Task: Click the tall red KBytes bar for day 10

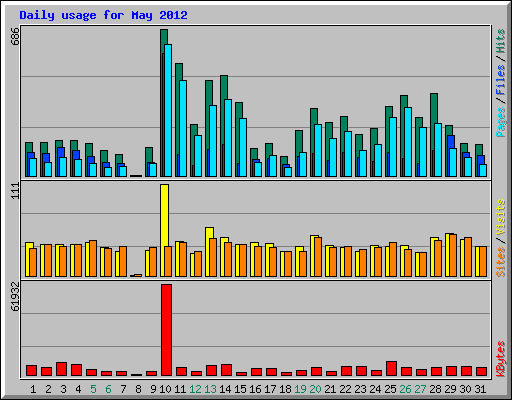Action: [167, 330]
